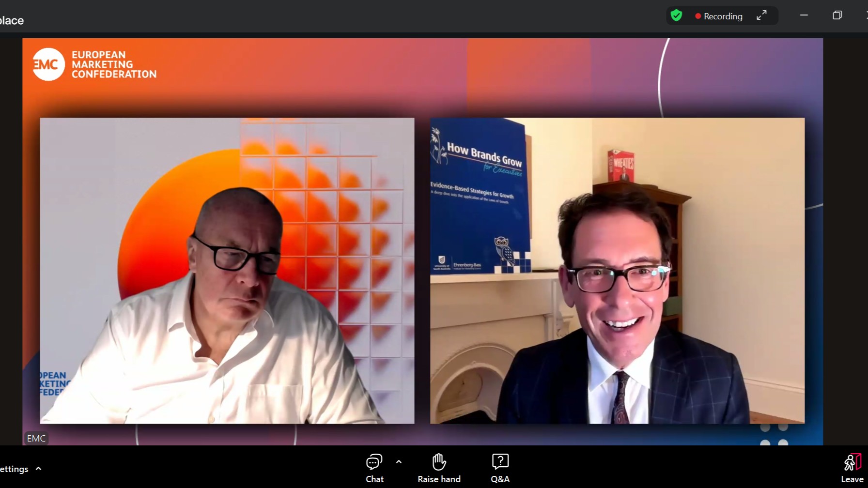Click the green encryption shield icon
The height and width of the screenshot is (488, 868).
(677, 16)
